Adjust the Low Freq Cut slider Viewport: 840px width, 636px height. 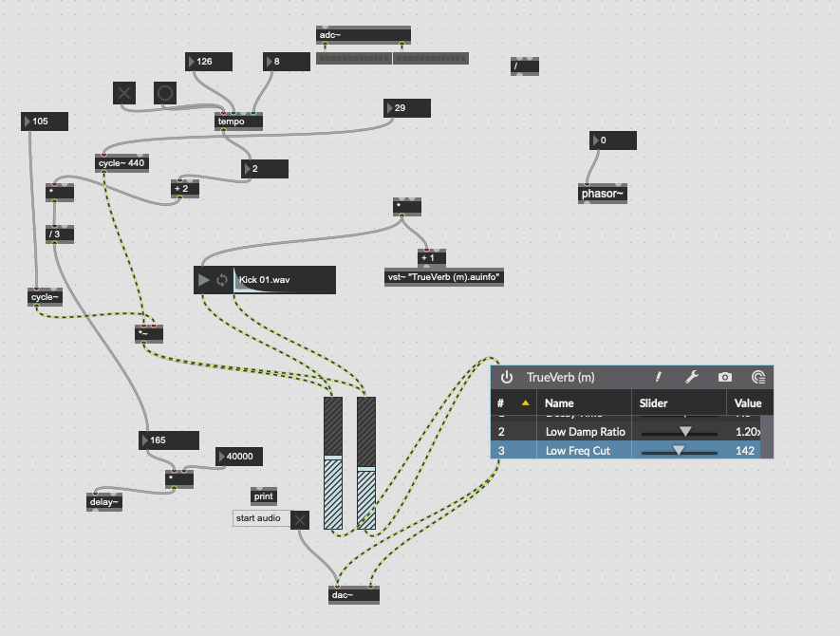tap(679, 451)
